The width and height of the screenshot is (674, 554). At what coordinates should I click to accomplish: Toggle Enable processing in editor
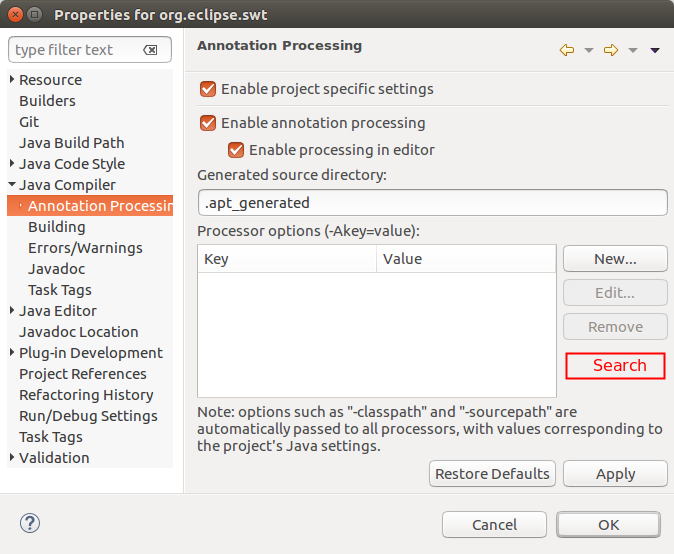coord(236,150)
